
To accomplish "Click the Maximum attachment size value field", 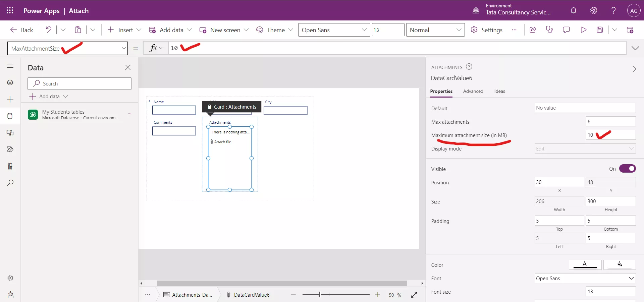I will pos(610,135).
